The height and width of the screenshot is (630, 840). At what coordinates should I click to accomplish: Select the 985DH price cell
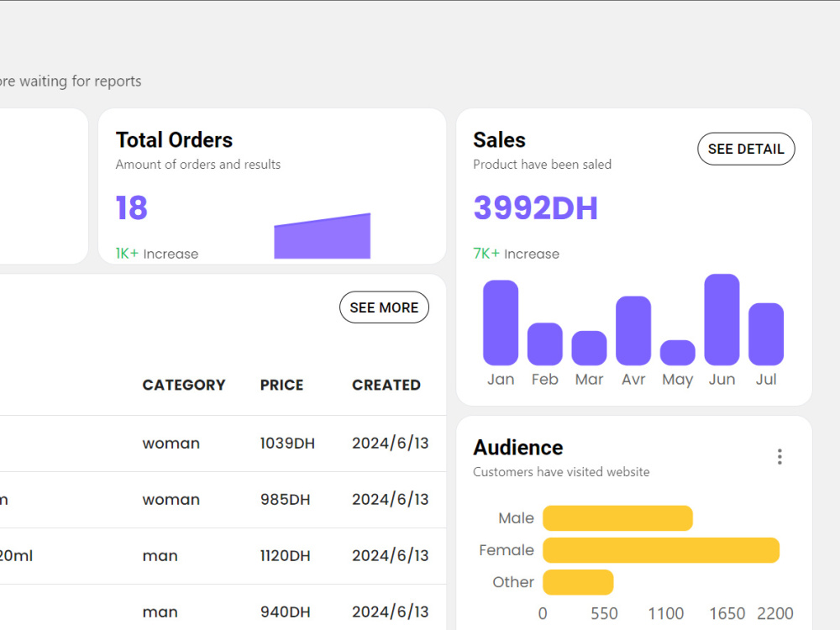(285, 500)
